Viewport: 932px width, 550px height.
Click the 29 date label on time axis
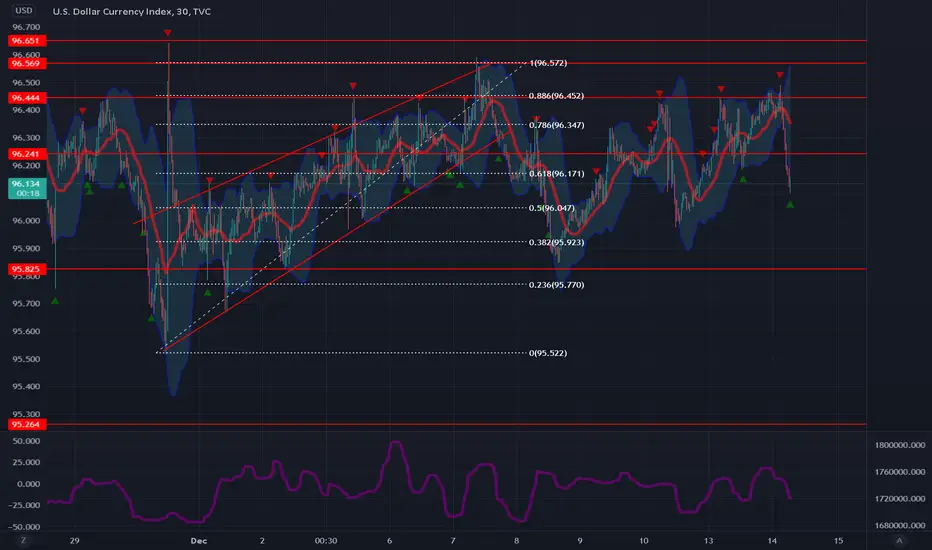coord(74,540)
